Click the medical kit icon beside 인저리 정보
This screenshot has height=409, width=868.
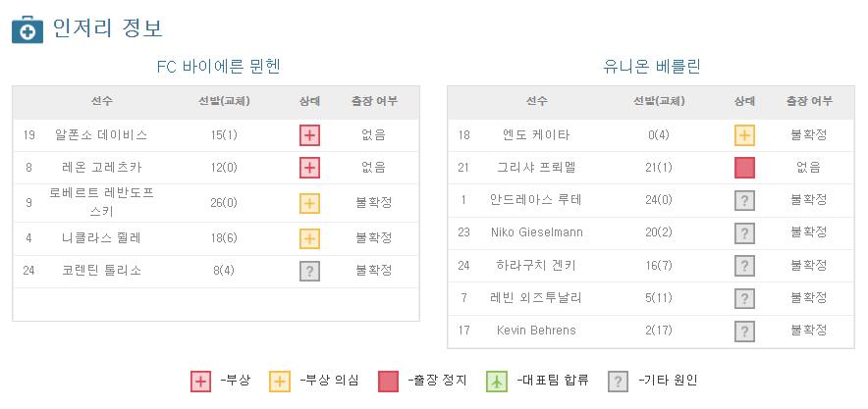pos(27,29)
